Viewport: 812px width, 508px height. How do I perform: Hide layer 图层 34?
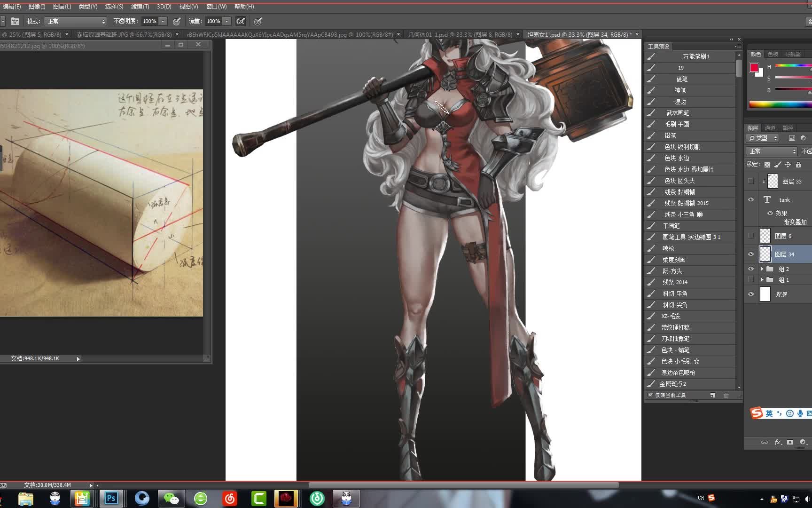point(751,254)
